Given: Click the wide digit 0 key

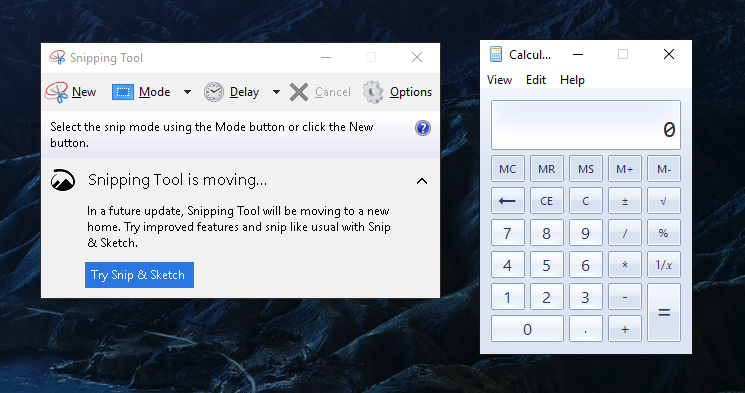Looking at the screenshot, I should pos(527,329).
